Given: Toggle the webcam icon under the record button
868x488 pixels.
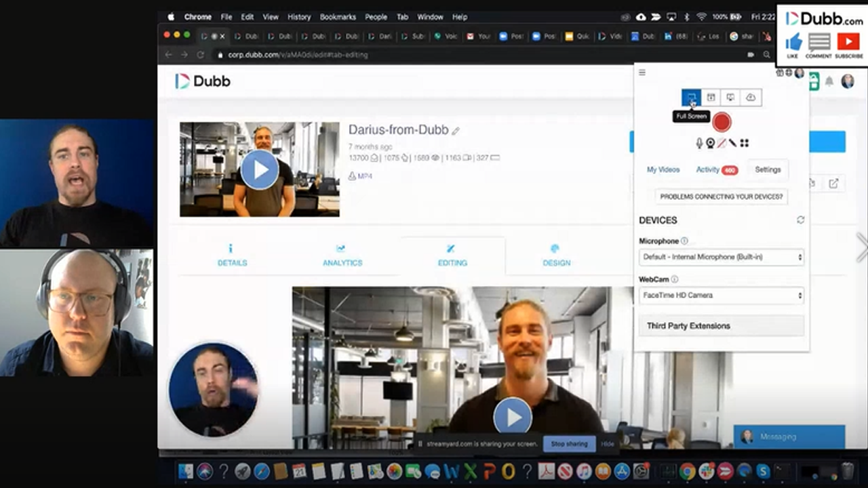Looking at the screenshot, I should click(710, 143).
